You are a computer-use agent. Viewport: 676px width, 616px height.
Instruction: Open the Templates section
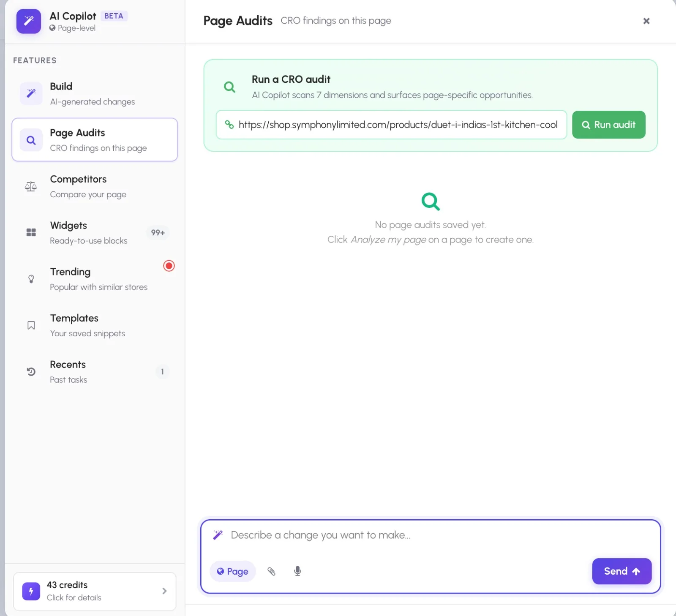(x=95, y=325)
